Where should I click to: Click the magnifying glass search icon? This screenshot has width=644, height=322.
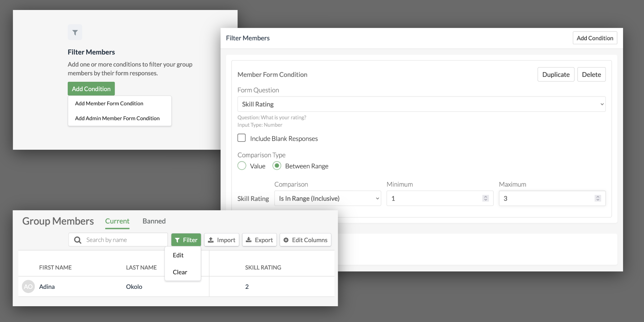click(x=78, y=240)
